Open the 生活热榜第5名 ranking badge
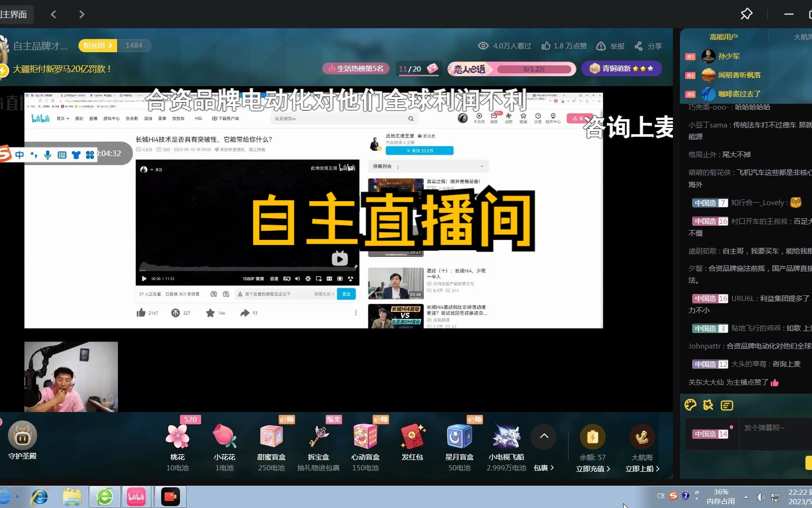 pos(356,69)
